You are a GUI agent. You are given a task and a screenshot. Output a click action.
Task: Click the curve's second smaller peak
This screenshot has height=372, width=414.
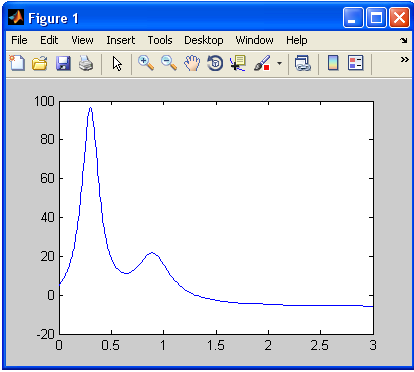pyautogui.click(x=152, y=253)
